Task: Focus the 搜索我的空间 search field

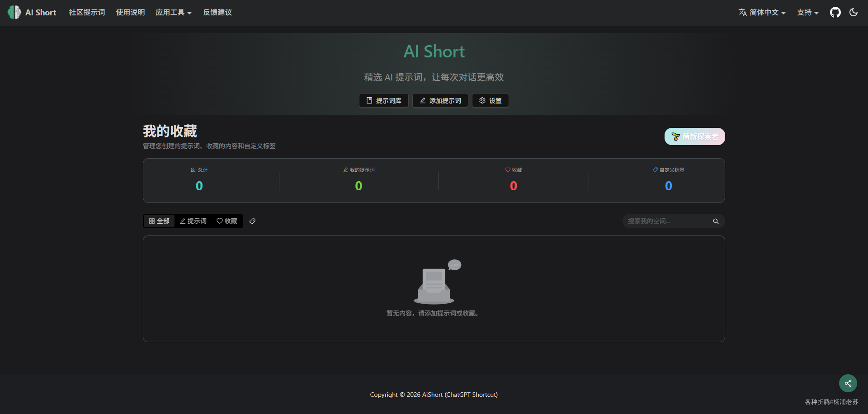Action: coord(674,221)
